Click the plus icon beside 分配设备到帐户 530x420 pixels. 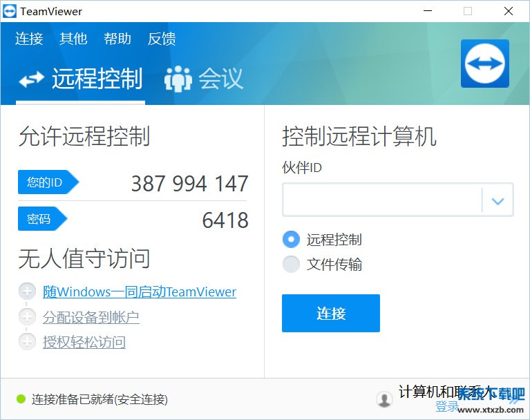27,317
